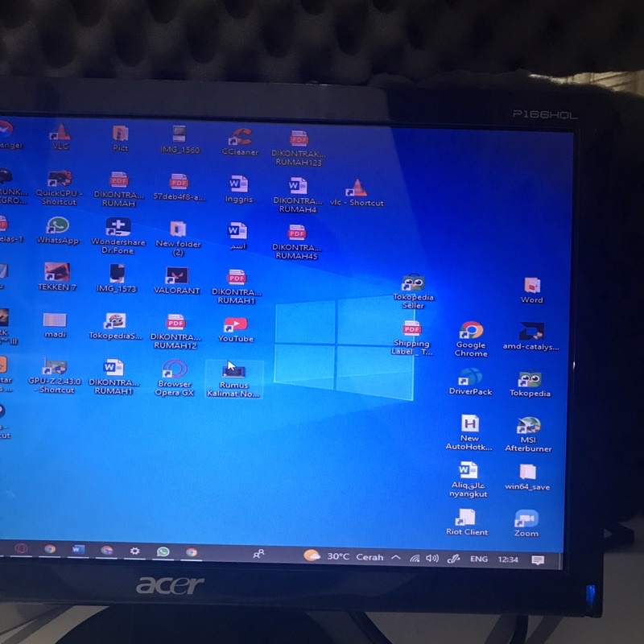Image resolution: width=644 pixels, height=644 pixels.
Task: Open the New folder (2) folder
Action: [178, 238]
